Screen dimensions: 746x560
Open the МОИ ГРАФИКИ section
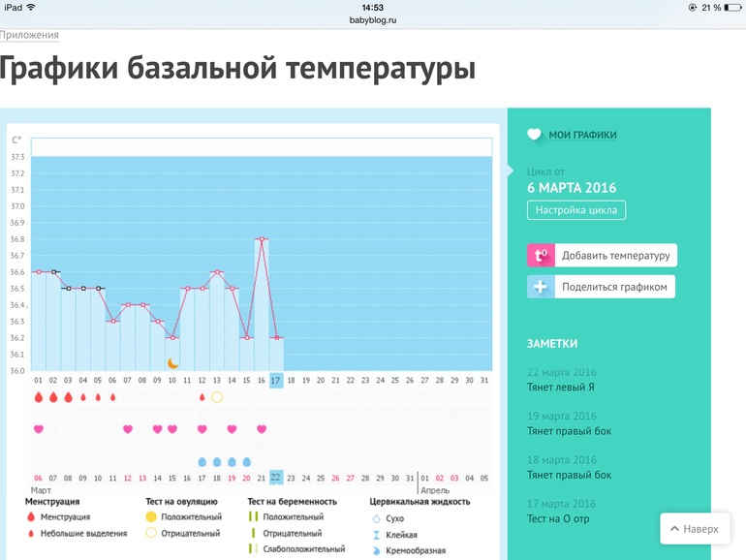pos(582,136)
